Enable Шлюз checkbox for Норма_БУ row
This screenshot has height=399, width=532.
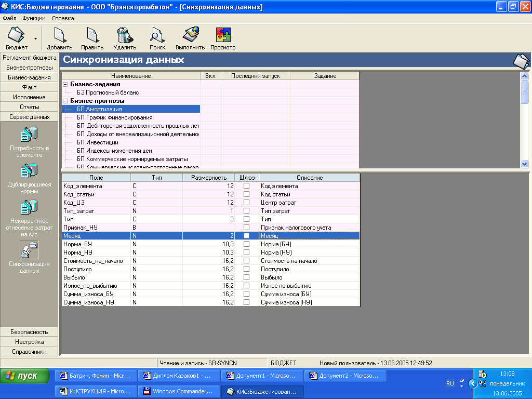247,244
